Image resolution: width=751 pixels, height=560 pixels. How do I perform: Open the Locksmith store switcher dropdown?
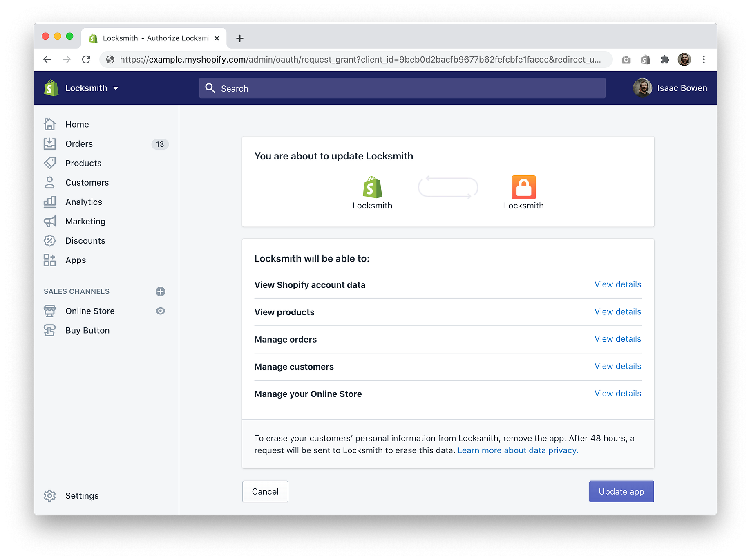tap(92, 88)
